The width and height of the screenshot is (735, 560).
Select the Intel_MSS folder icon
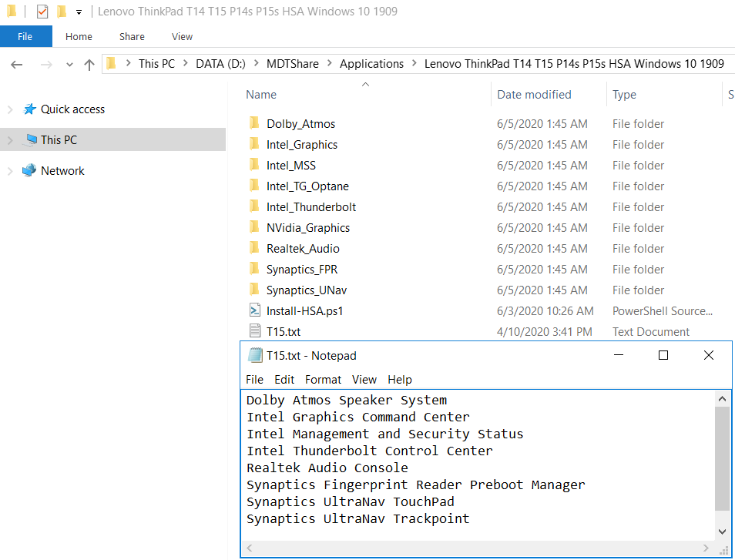coord(254,165)
